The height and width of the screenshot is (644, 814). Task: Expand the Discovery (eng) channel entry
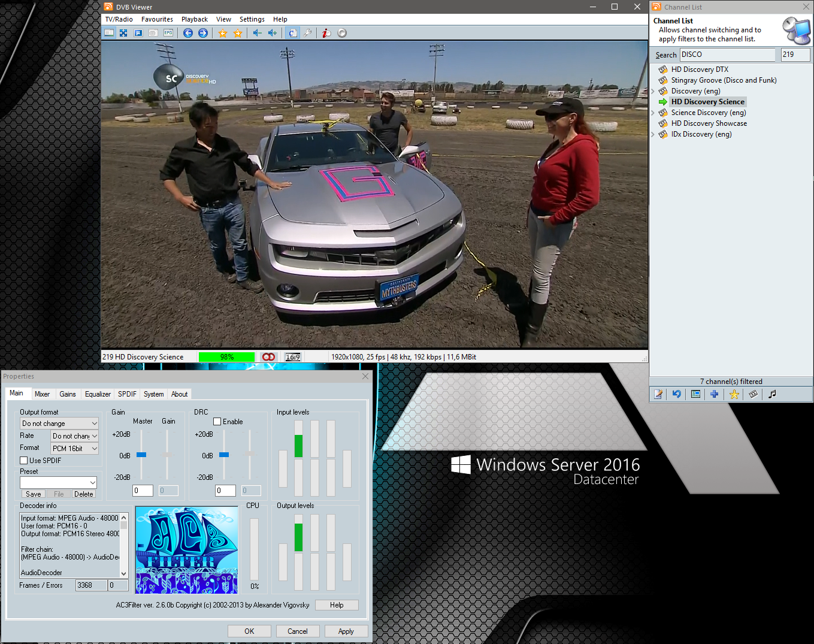coord(653,91)
